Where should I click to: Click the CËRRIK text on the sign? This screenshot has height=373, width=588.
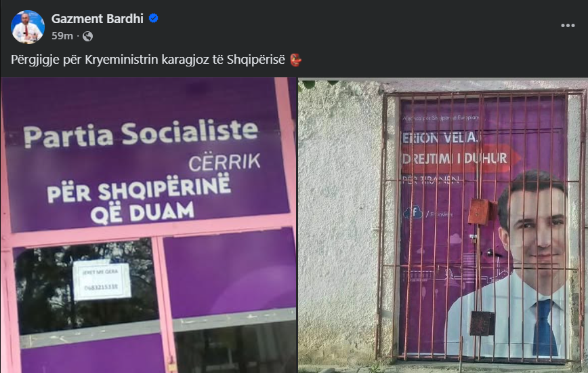point(224,162)
